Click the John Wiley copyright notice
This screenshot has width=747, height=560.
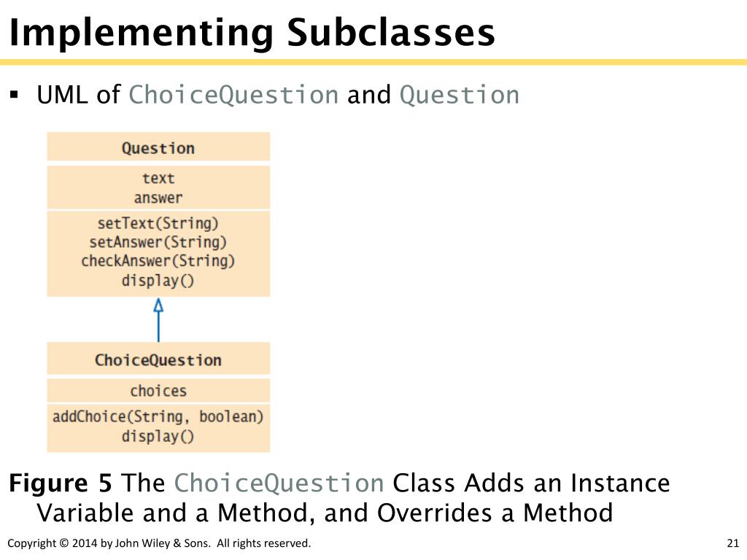pyautogui.click(x=159, y=543)
